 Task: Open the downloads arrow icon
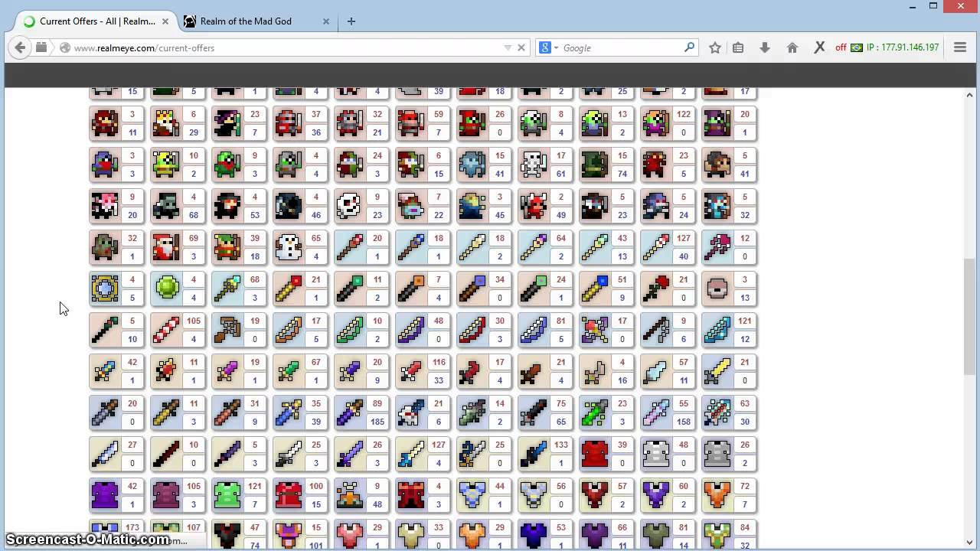[x=764, y=47]
